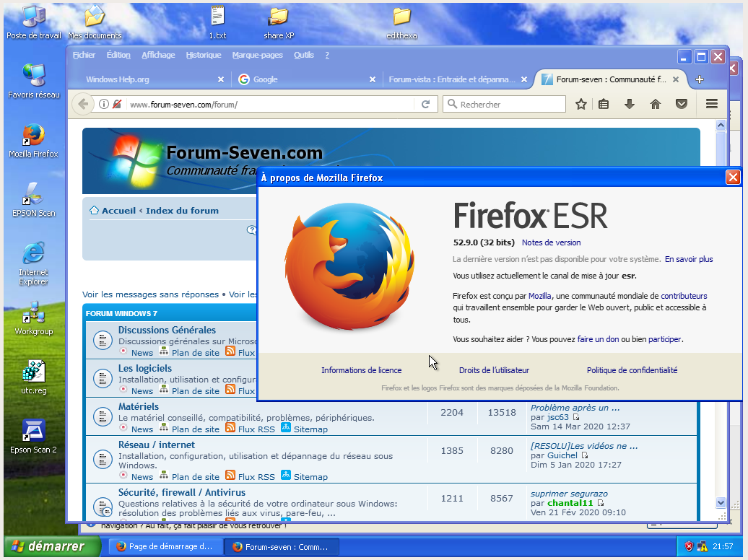This screenshot has height=560, width=748.
Task: Open Informations de licence
Action: point(361,370)
